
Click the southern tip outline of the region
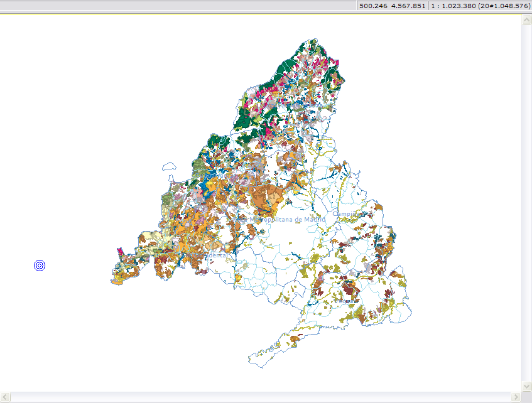click(259, 360)
